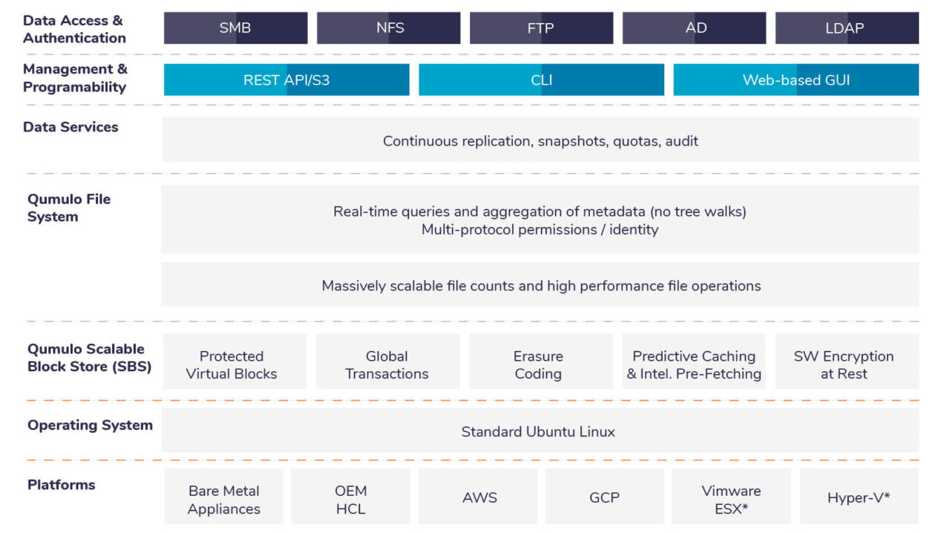Click the FTP box
This screenshot has height=533, width=950.
[x=541, y=28]
